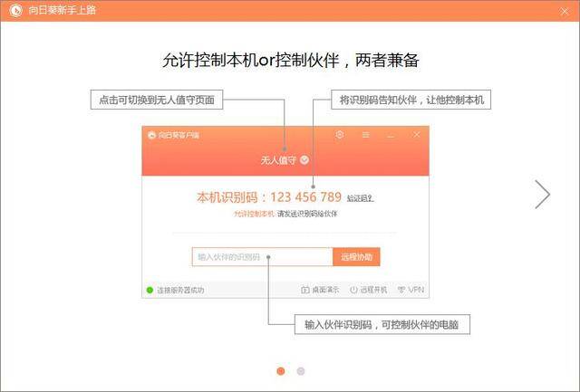This screenshot has height=392, width=580.
Task: Go to the next tutorial page arrow
Action: (x=543, y=195)
